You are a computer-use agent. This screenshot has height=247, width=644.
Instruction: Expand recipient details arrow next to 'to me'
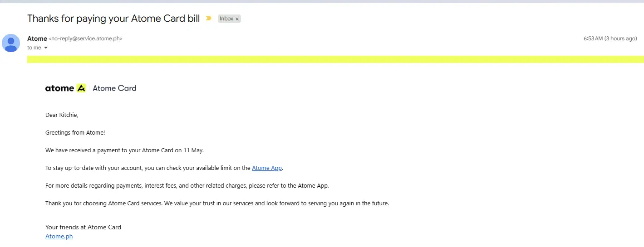(x=46, y=48)
